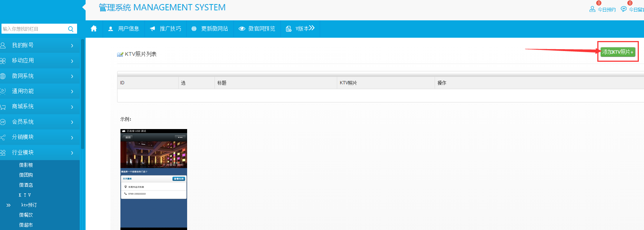Click the today's messages chat bubble icon
This screenshot has height=230, width=644.
(624, 9)
